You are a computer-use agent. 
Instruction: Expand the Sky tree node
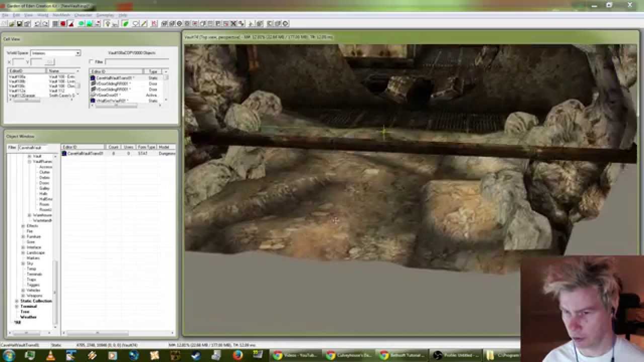pyautogui.click(x=23, y=263)
